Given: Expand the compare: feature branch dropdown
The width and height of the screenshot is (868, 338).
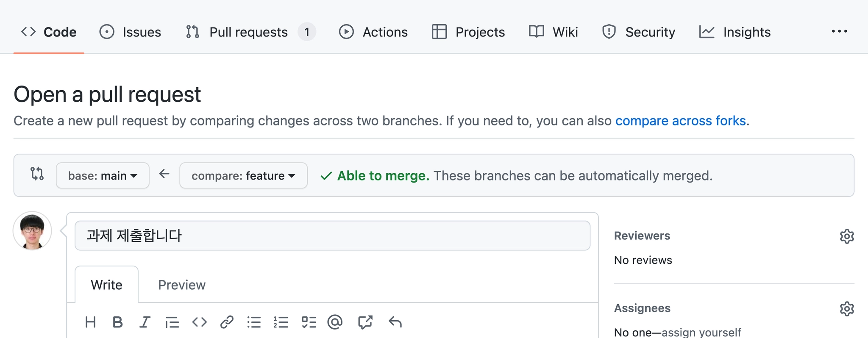Looking at the screenshot, I should click(243, 176).
